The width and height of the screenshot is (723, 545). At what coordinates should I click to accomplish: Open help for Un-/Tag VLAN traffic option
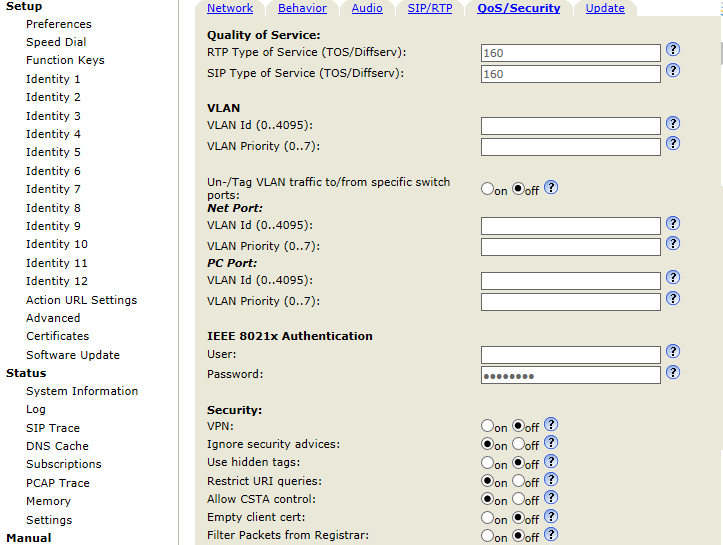click(551, 188)
